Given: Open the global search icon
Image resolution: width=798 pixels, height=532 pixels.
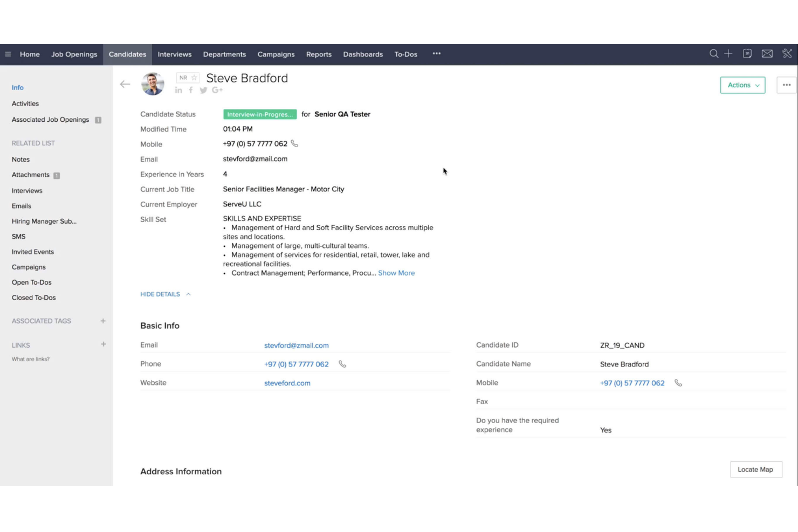Looking at the screenshot, I should point(714,54).
